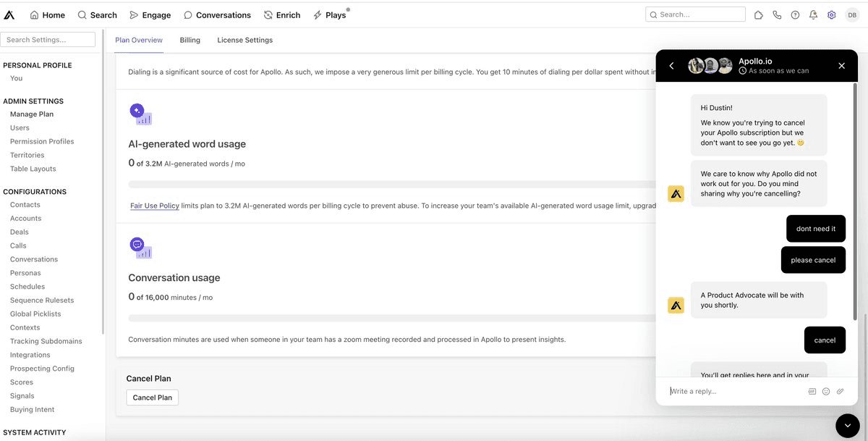Click the Cancel Plan button
868x441 pixels.
pos(153,398)
